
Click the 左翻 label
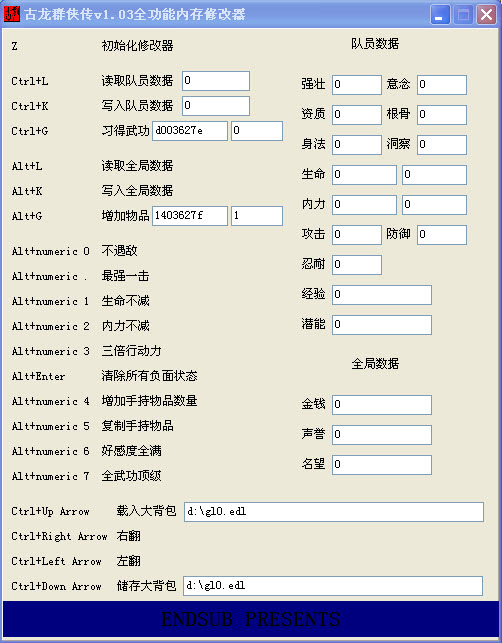[128, 561]
